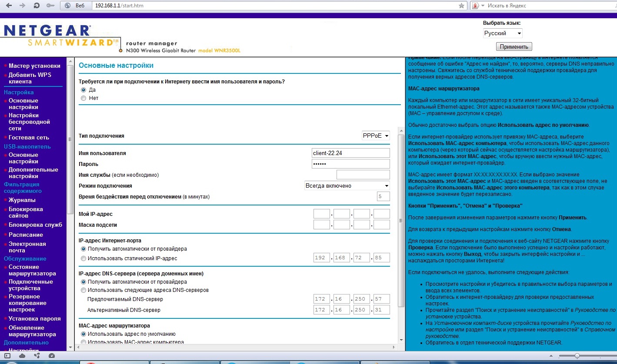Screen dimensions: 617x364
Task: Open Резервное копирование настроек
Action: click(x=27, y=303)
